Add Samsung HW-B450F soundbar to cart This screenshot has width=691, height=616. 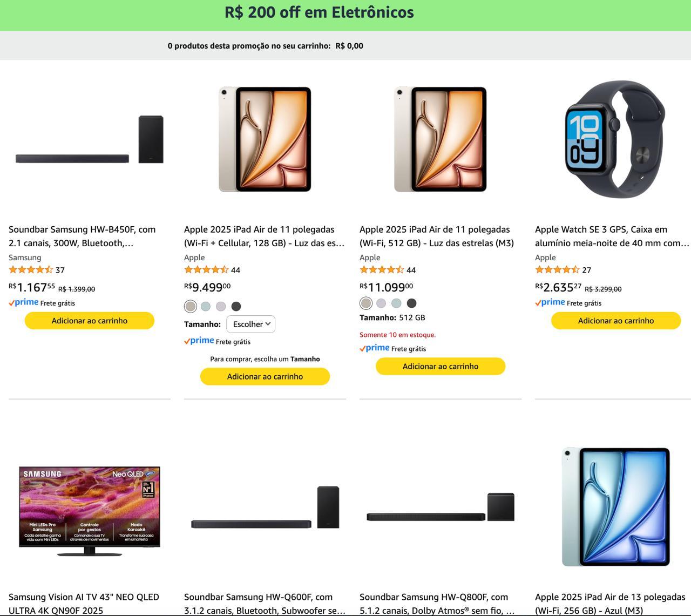[90, 321]
